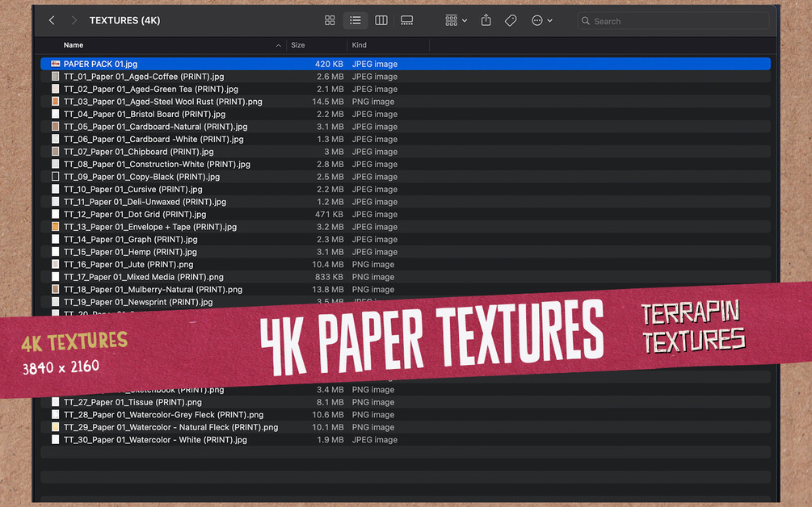This screenshot has width=812, height=507.
Task: Click the TEXTURES (4K) folder title
Action: click(x=124, y=20)
